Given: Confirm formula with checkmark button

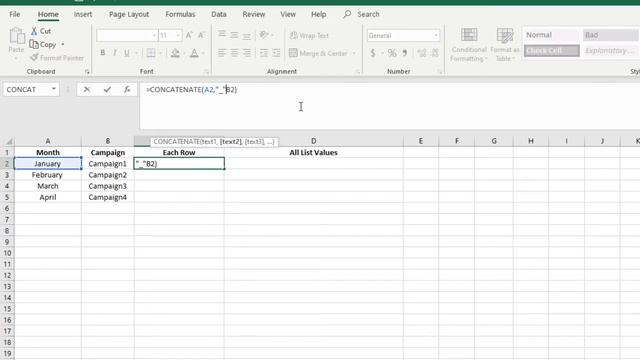Looking at the screenshot, I should (x=107, y=89).
